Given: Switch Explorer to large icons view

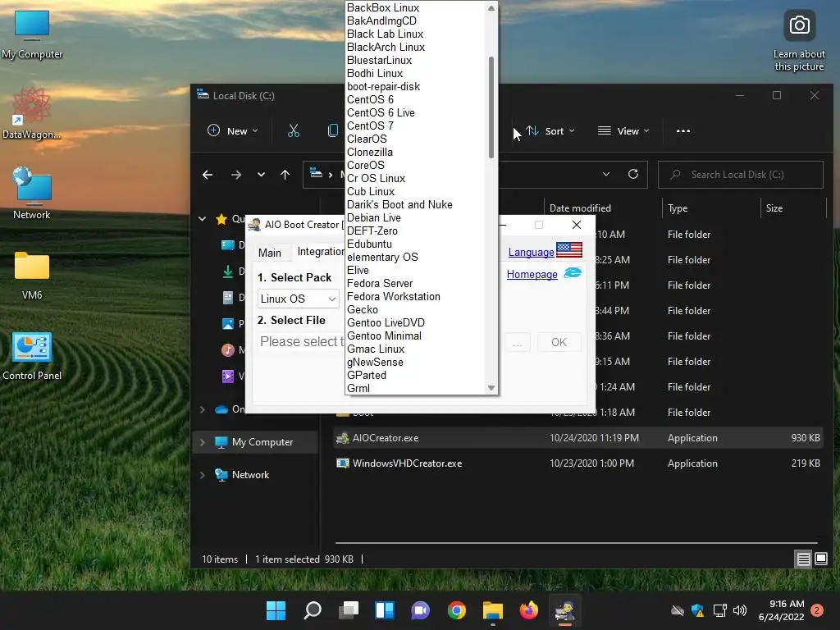Looking at the screenshot, I should (x=820, y=559).
